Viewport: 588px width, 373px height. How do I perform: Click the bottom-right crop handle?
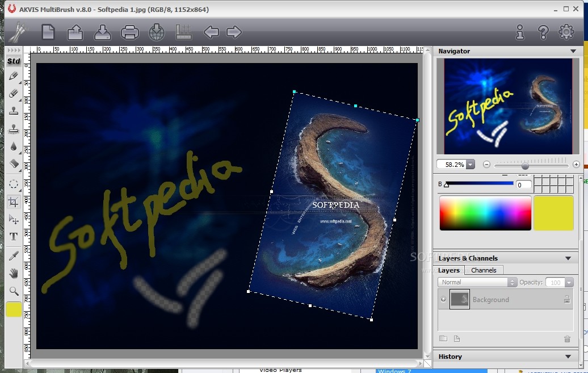[x=371, y=320]
